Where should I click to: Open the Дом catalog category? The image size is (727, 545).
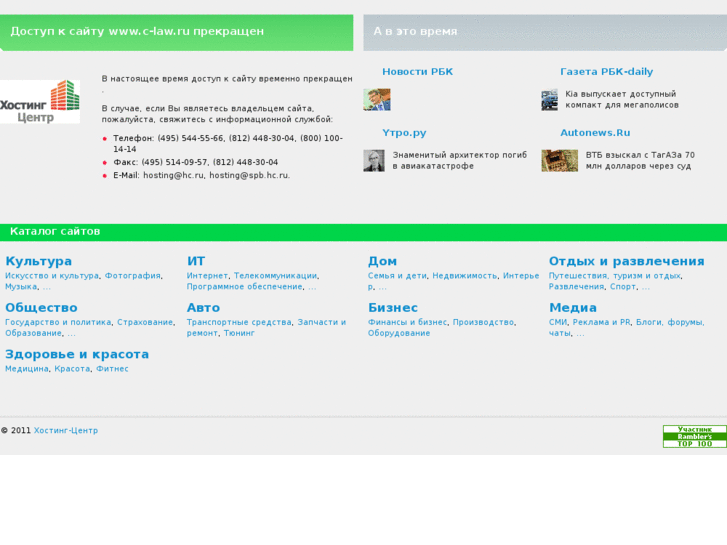[x=383, y=261]
